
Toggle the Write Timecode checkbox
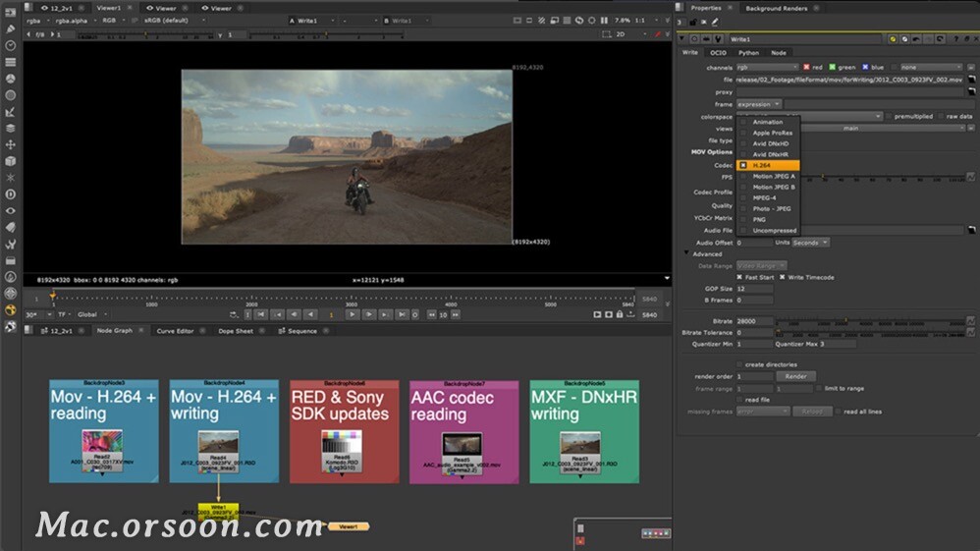pyautogui.click(x=782, y=277)
